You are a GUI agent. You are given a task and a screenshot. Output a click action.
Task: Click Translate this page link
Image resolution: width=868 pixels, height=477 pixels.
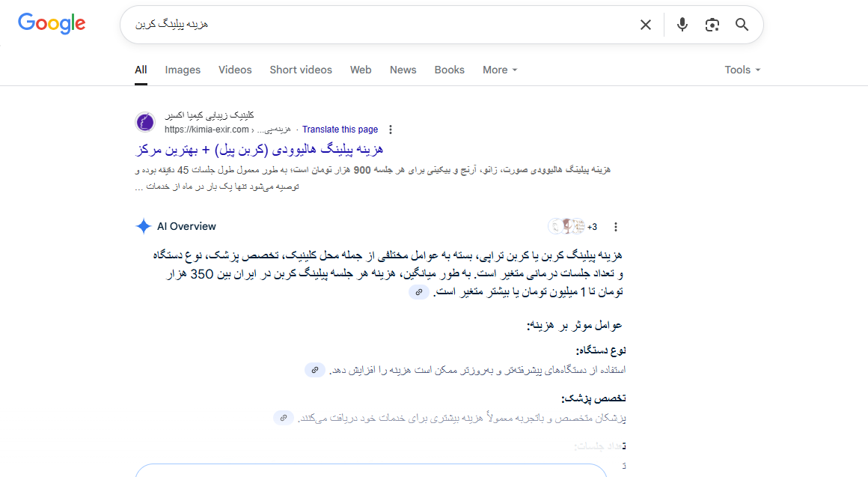[340, 130]
